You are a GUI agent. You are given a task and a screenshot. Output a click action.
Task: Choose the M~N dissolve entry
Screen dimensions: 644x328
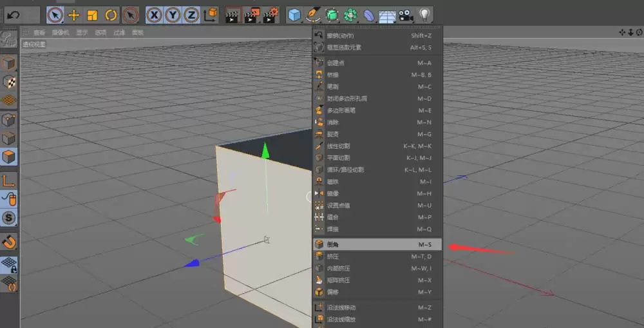coord(377,122)
